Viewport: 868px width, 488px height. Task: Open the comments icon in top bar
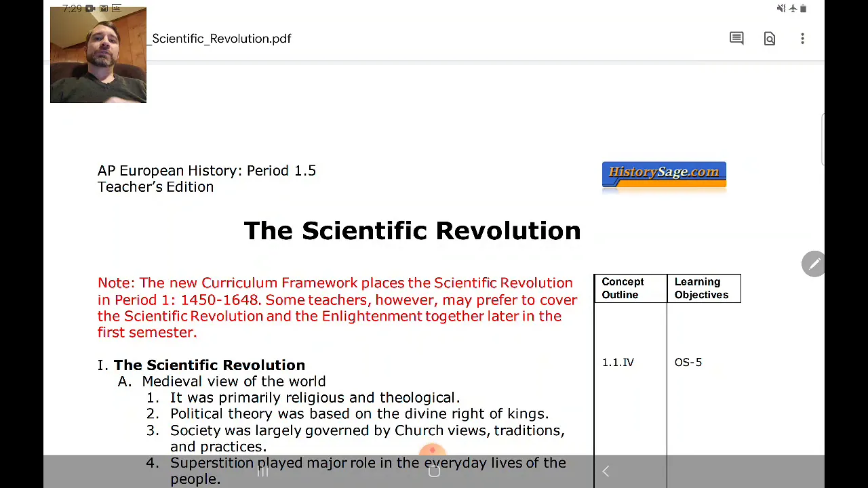pyautogui.click(x=736, y=39)
